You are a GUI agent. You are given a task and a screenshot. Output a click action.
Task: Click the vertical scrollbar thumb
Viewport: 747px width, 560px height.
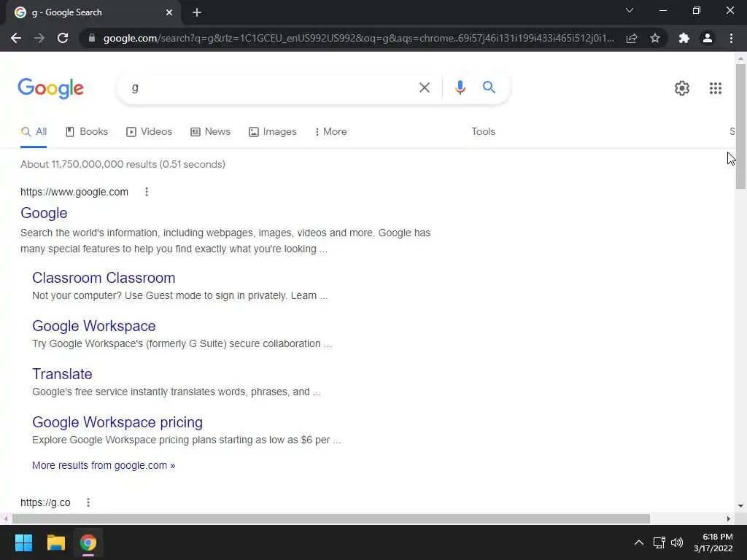[740, 127]
